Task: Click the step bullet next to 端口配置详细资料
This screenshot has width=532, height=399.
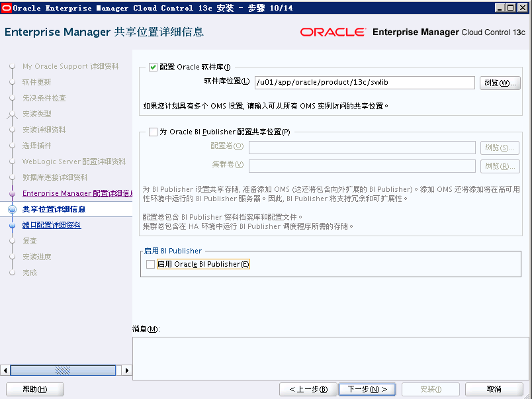Action: (12, 225)
